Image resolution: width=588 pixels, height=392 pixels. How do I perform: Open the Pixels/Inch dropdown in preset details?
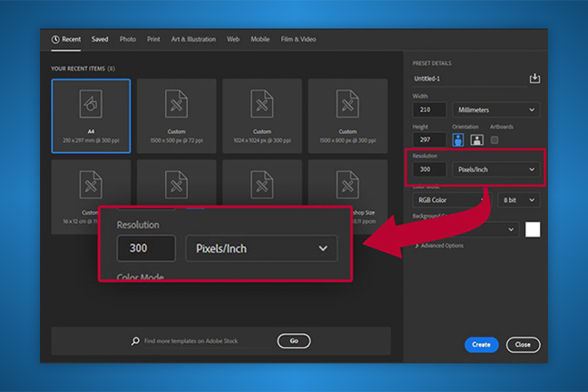[x=496, y=170]
